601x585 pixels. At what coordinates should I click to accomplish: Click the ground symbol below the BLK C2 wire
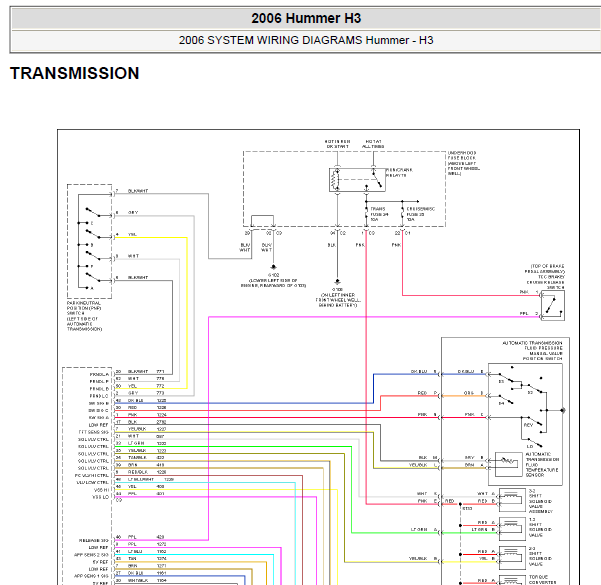pos(337,282)
